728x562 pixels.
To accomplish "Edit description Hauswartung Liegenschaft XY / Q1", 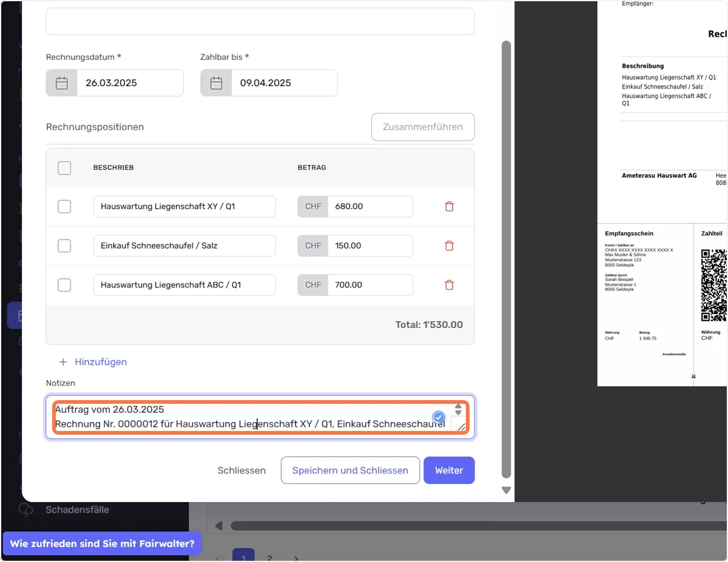I will point(184,207).
